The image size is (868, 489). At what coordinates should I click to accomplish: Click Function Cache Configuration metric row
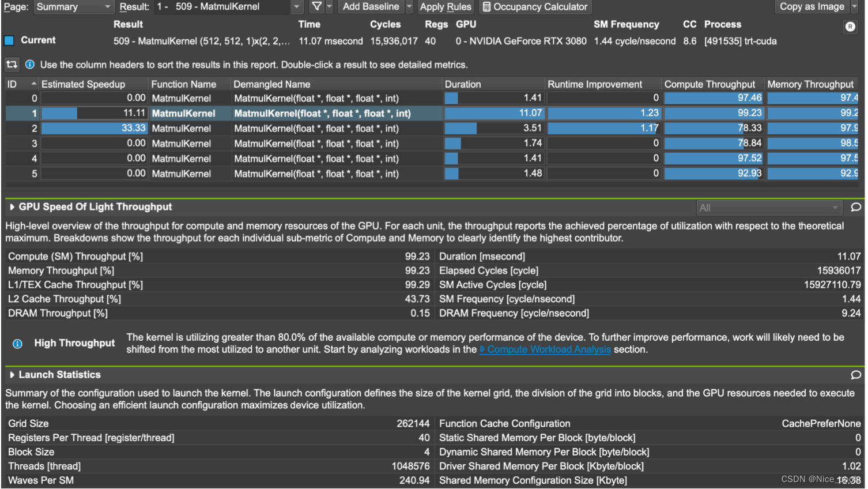(x=650, y=424)
